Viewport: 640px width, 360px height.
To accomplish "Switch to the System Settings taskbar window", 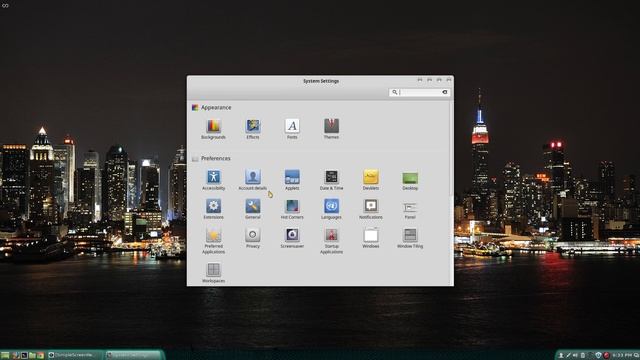I will tap(133, 355).
